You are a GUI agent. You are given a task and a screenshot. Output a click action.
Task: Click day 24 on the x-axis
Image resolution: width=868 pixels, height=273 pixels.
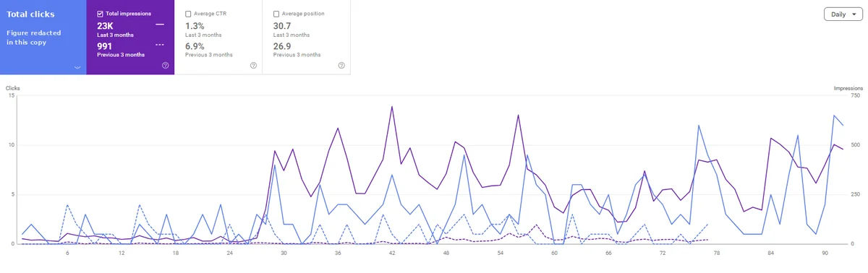coord(229,253)
